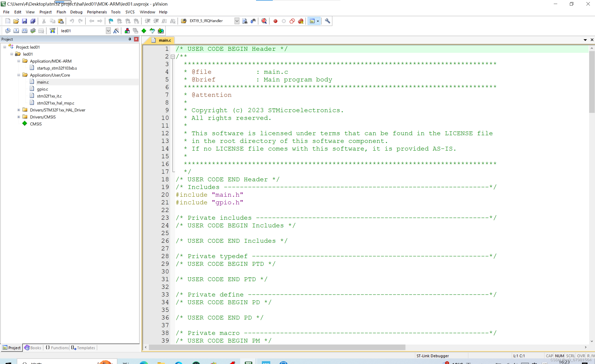This screenshot has height=364, width=595.
Task: Open Configuration wrench icon
Action: click(328, 21)
